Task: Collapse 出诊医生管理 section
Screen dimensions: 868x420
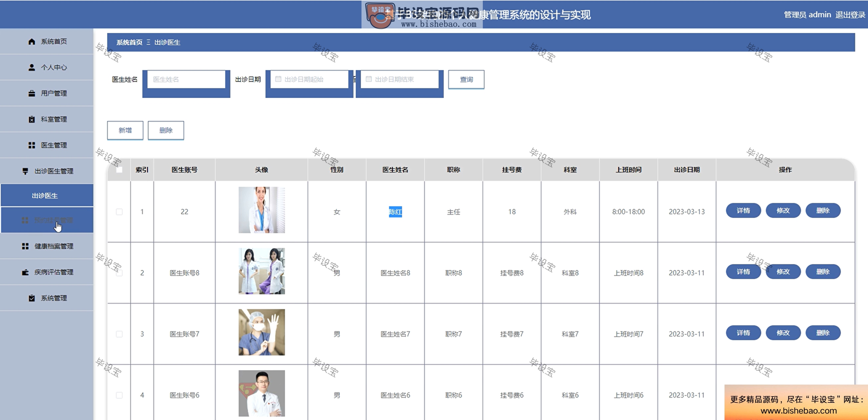Action: 47,171
